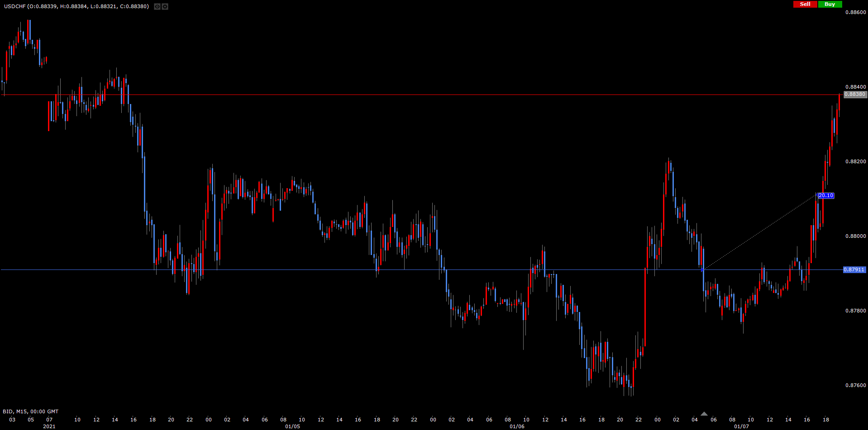Screen dimensions: 868x430
Task: Select the gray 0.88380 current price tag
Action: 855,95
